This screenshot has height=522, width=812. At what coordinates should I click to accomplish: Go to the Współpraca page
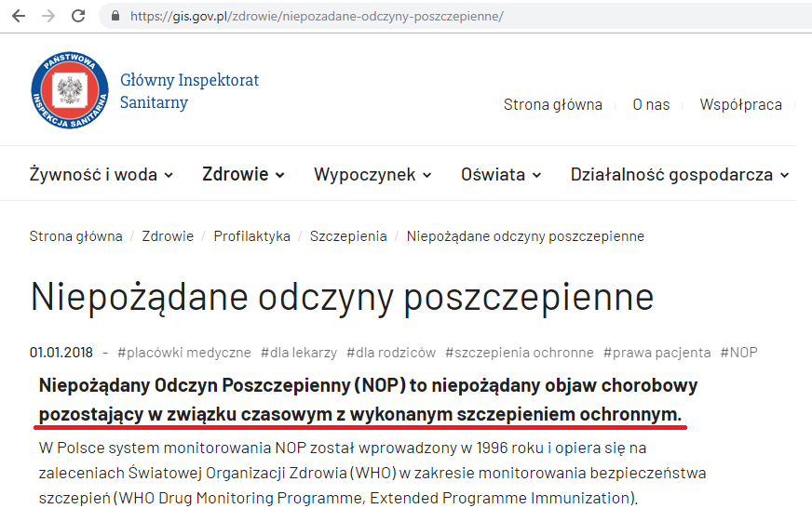740,104
